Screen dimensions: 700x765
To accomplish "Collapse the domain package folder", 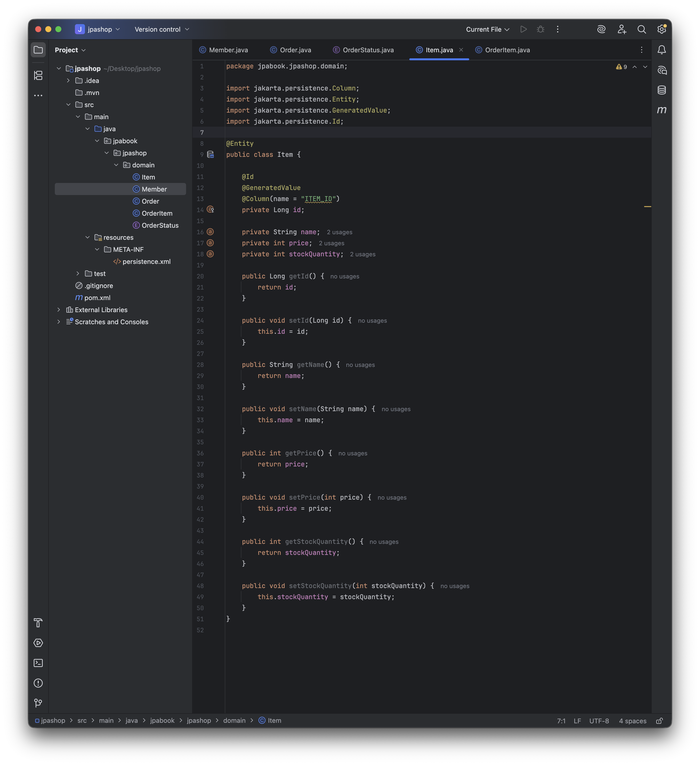I will (x=116, y=165).
